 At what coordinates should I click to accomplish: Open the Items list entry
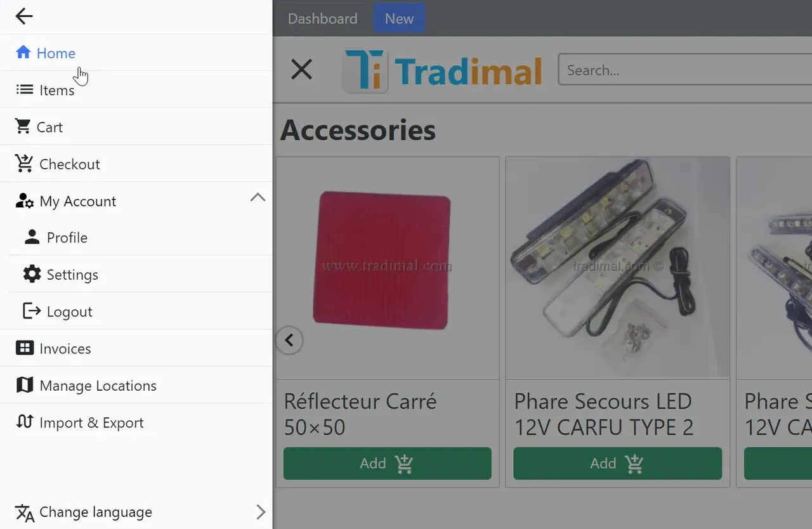(x=136, y=90)
